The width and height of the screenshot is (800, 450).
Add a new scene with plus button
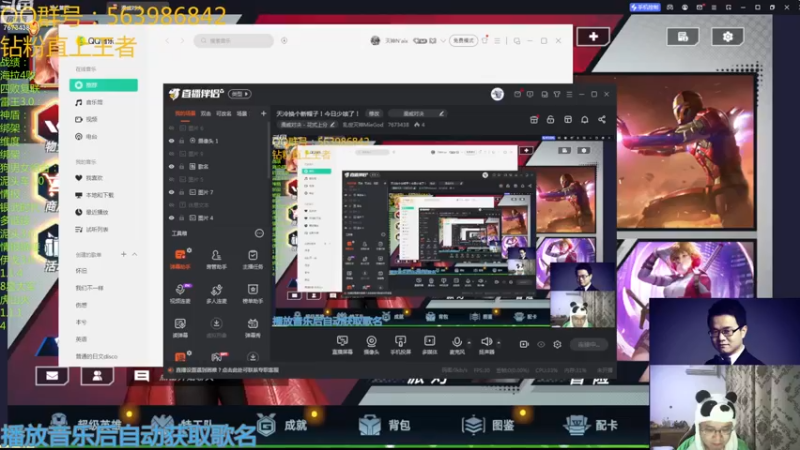tap(263, 113)
